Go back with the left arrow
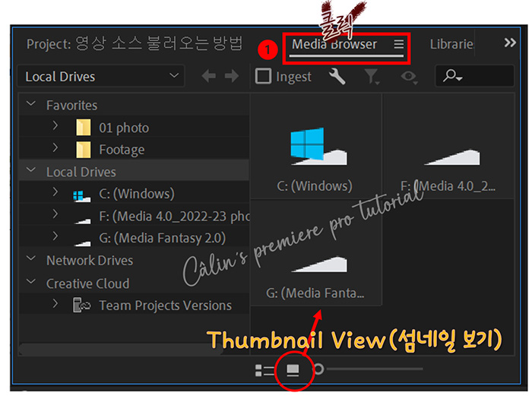Image resolution: width=532 pixels, height=396 pixels. tap(209, 76)
